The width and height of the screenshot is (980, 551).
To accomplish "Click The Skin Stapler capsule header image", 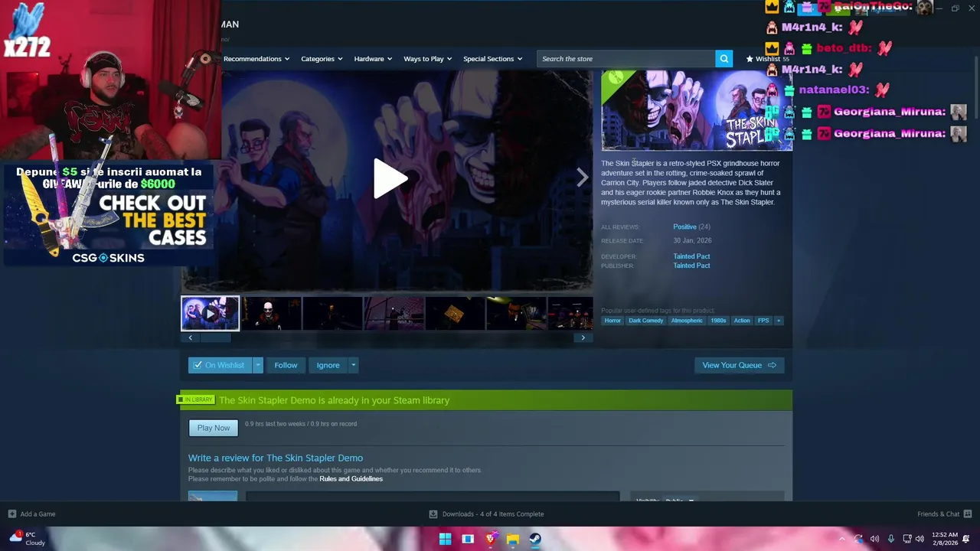I will point(697,111).
